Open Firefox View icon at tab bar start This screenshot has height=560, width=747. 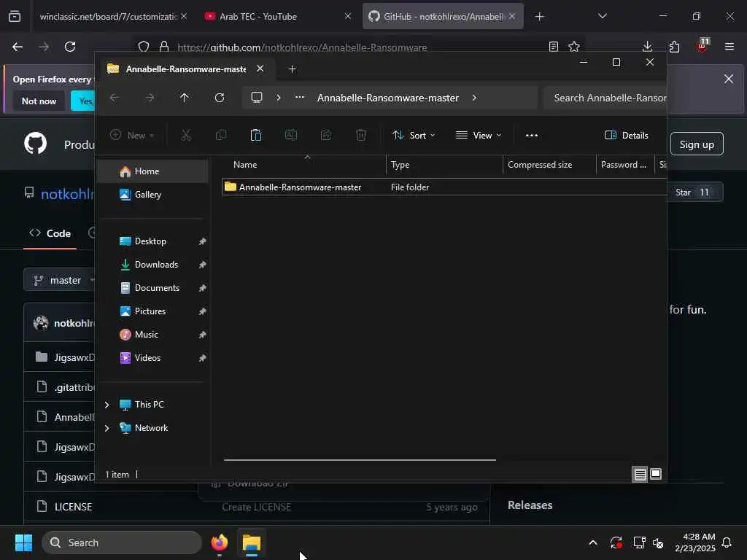[15, 17]
